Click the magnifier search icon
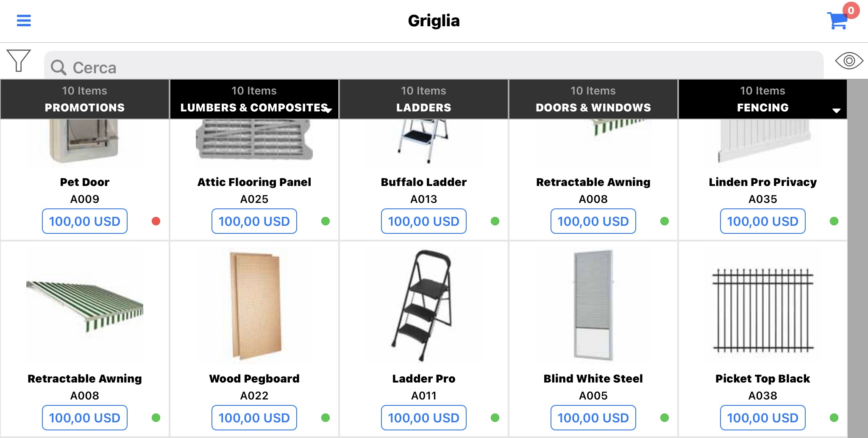The height and width of the screenshot is (438, 868). click(58, 67)
